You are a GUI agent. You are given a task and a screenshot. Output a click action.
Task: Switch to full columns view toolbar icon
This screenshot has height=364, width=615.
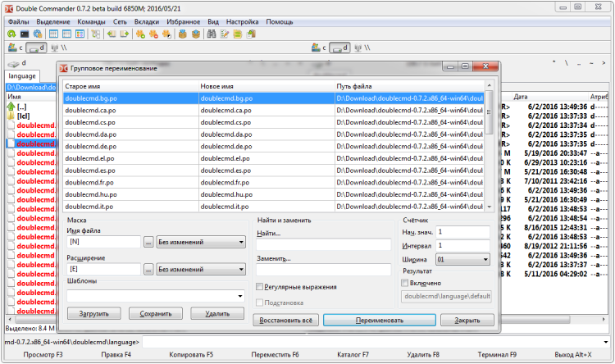click(66, 34)
